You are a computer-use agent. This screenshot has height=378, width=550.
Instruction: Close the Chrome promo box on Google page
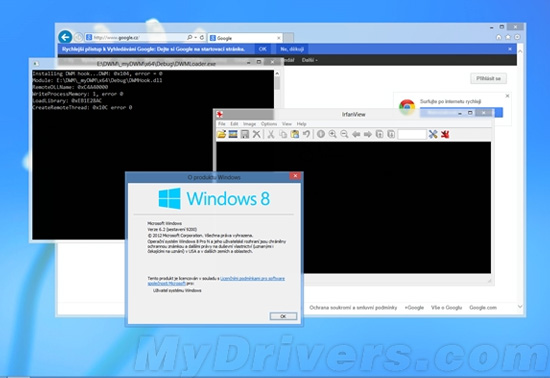click(507, 96)
